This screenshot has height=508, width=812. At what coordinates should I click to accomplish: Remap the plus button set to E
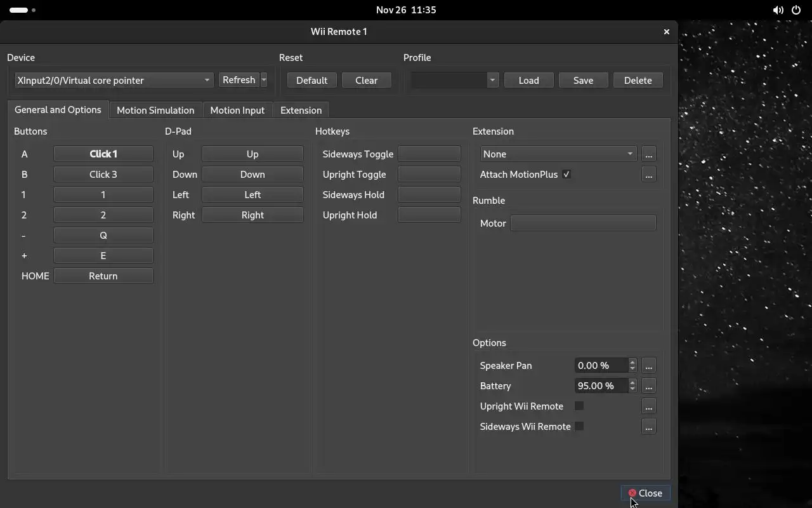click(103, 255)
